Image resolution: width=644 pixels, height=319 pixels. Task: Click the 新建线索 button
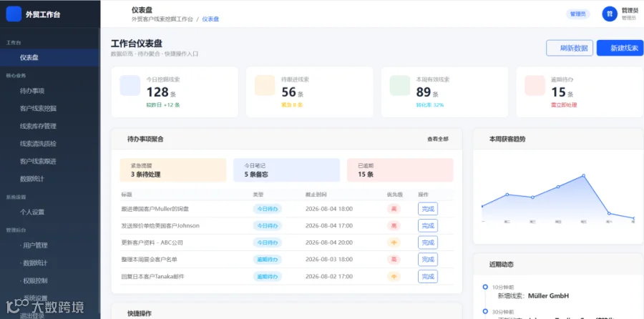pos(620,48)
